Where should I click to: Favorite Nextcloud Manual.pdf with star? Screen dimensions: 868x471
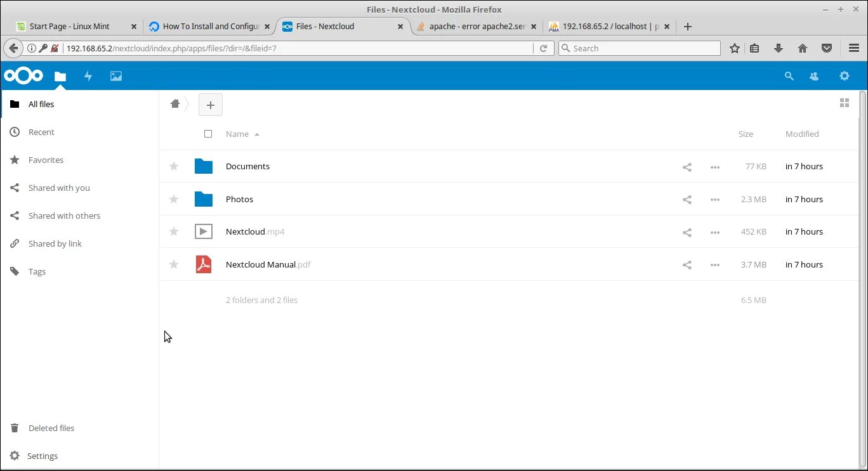(x=174, y=264)
